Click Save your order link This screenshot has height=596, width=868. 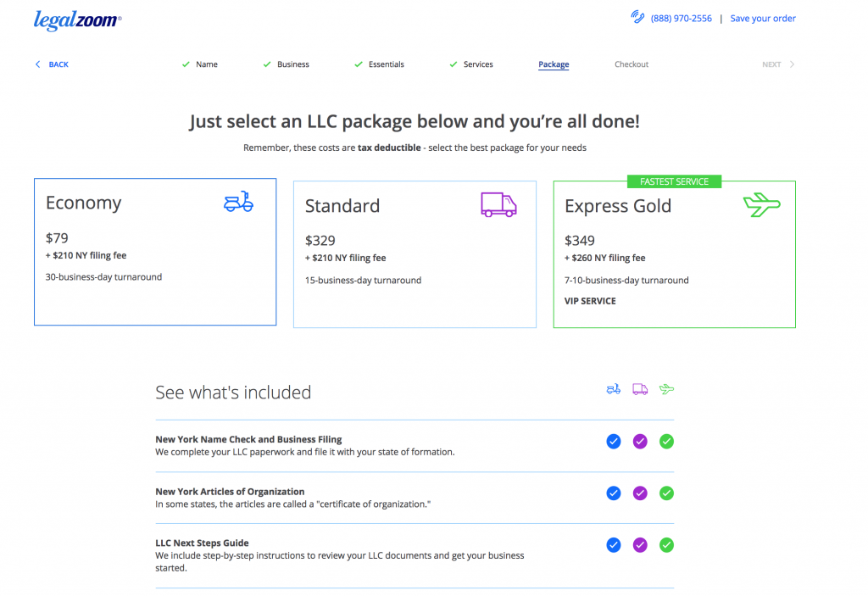763,19
